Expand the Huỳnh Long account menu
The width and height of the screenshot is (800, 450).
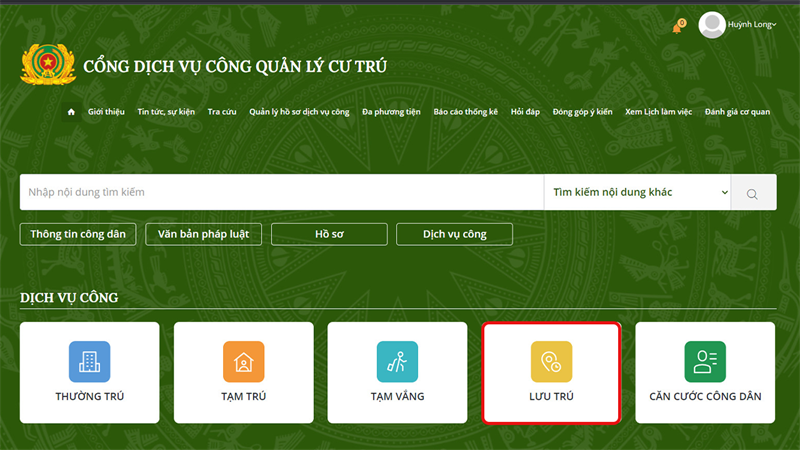753,25
